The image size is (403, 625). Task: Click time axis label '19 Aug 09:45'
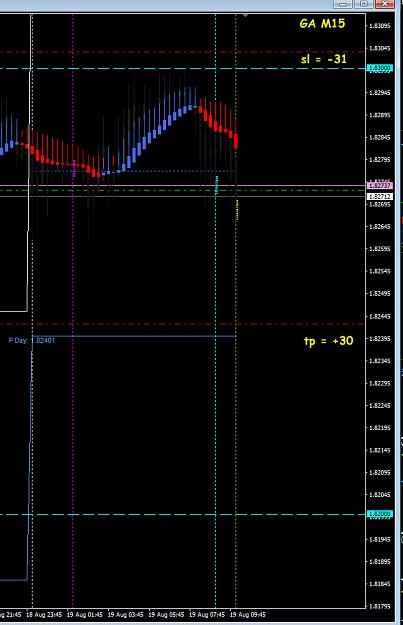click(x=248, y=615)
